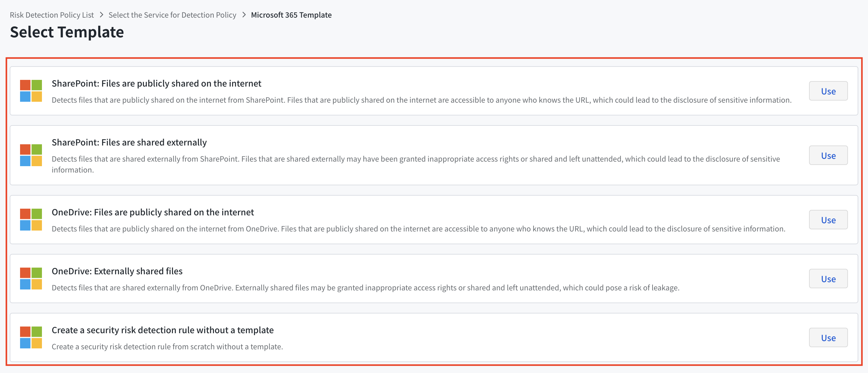Click description Create a rule from scratch without a template
868x373 pixels.
[x=167, y=346]
